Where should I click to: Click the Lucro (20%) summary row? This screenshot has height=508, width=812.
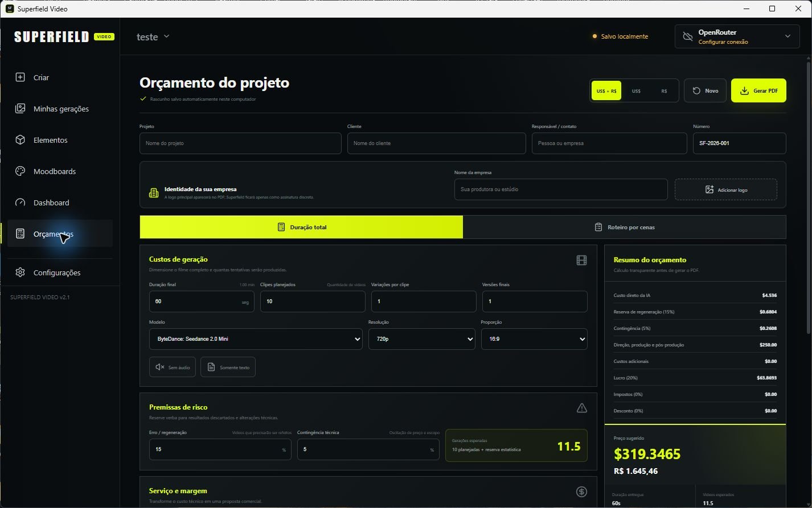[695, 378]
